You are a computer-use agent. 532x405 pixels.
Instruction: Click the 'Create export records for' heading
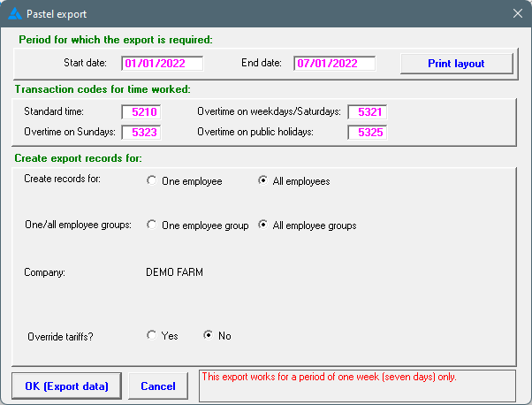coord(78,158)
